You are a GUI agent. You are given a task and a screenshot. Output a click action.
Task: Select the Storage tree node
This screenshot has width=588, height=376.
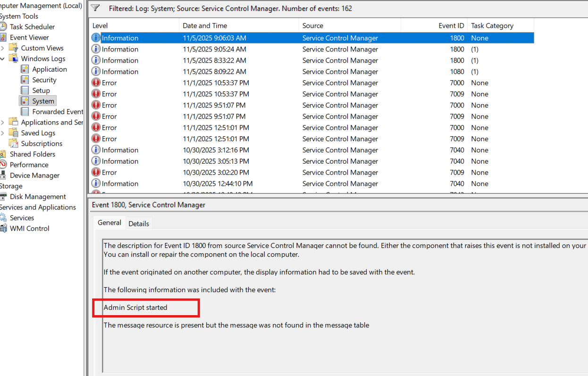pyautogui.click(x=11, y=186)
